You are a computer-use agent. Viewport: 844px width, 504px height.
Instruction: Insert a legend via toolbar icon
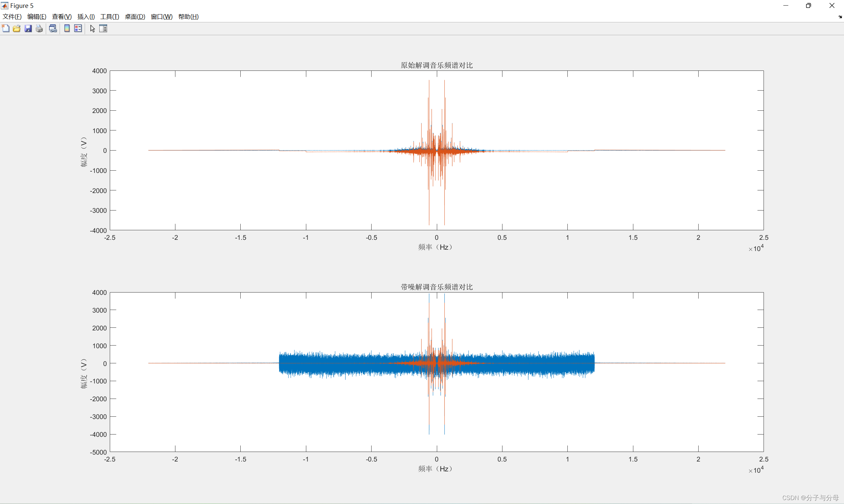tap(78, 29)
